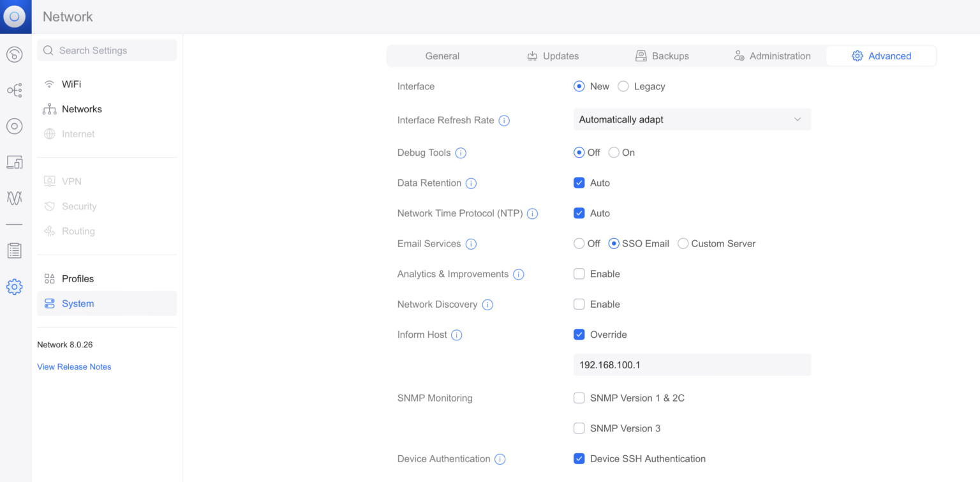This screenshot has width=980, height=482.
Task: Click the Inform Host address field
Action: pos(692,365)
